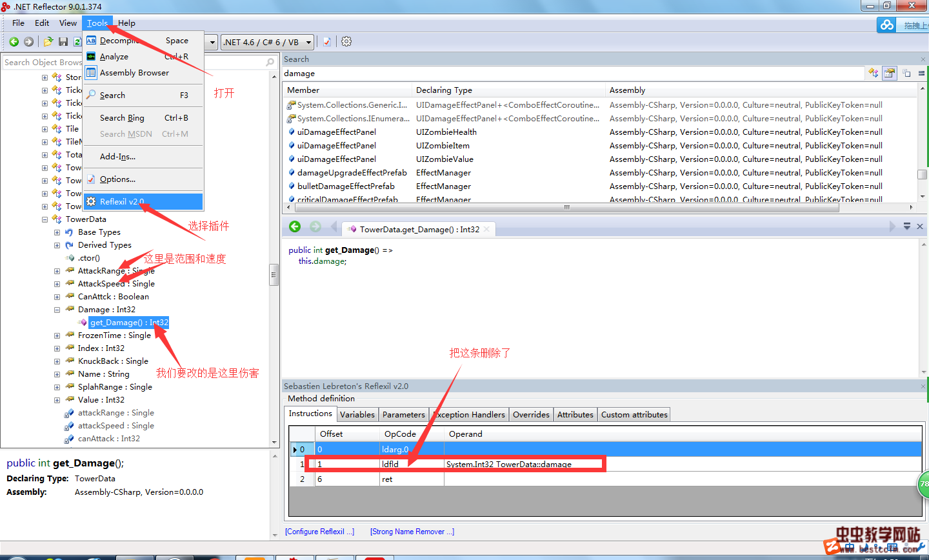Open an assembly with the folder icon
Image resolution: width=929 pixels, height=560 pixels.
(48, 41)
